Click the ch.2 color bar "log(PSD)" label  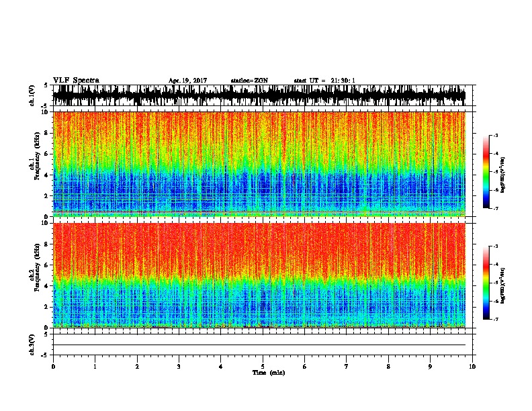coord(503,285)
